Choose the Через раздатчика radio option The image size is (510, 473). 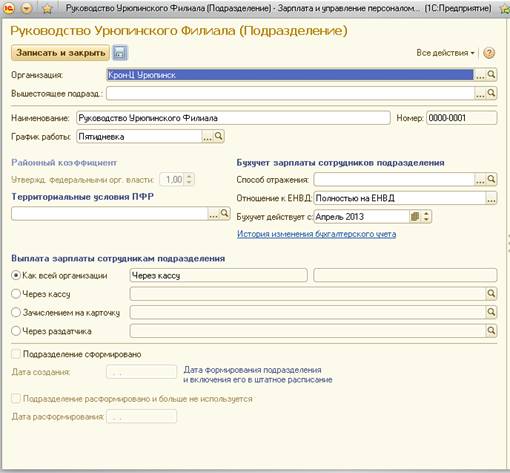16,331
